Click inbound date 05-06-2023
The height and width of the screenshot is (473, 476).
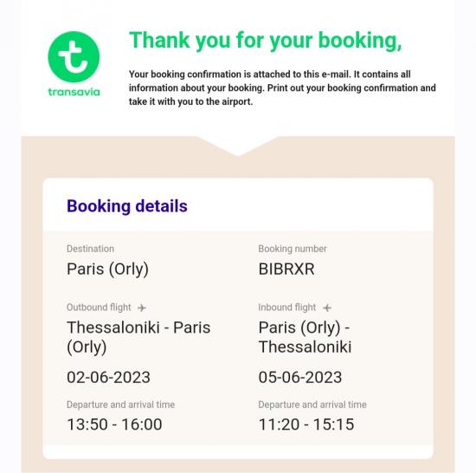(300, 378)
